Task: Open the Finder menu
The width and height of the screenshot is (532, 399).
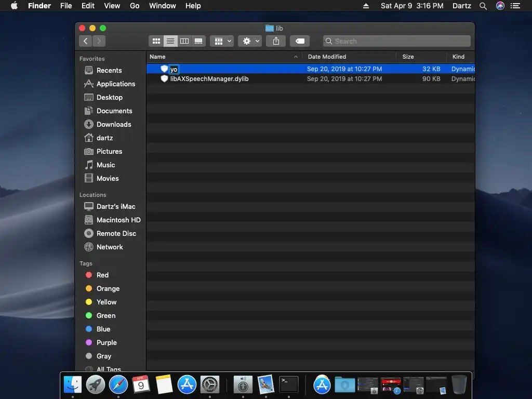Action: click(x=39, y=6)
